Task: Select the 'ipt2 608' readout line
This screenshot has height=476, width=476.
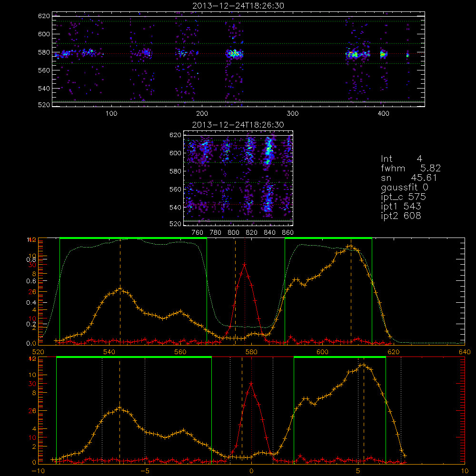Action: [401, 216]
